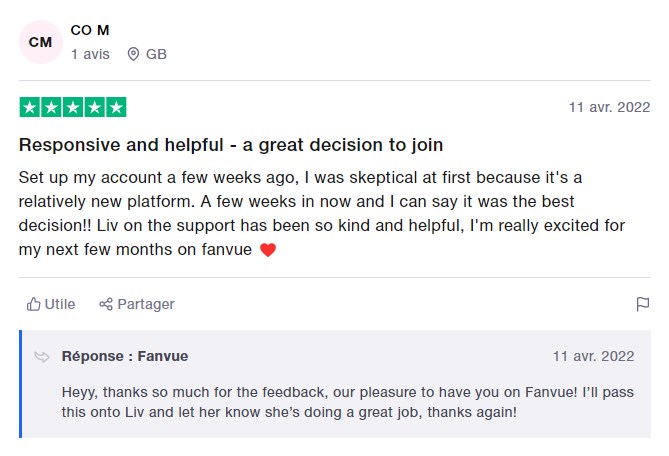Click the reply arrow icon
The width and height of the screenshot is (669, 456).
tap(42, 357)
